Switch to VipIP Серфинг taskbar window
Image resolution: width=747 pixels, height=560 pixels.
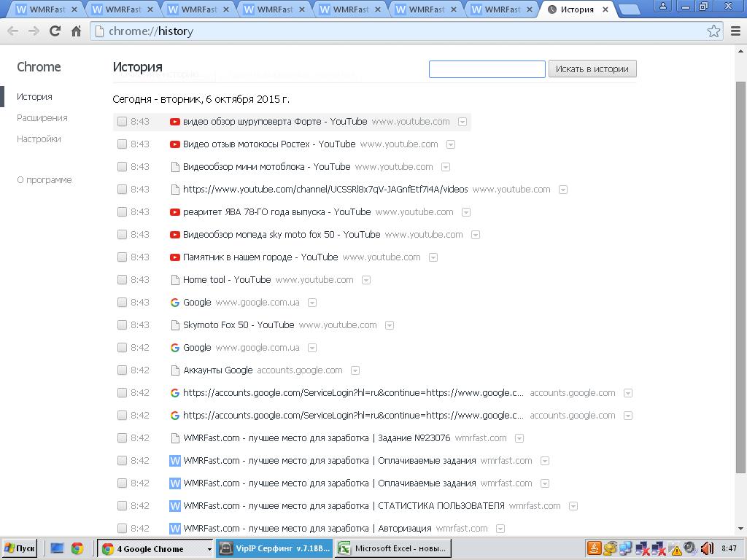click(x=274, y=548)
